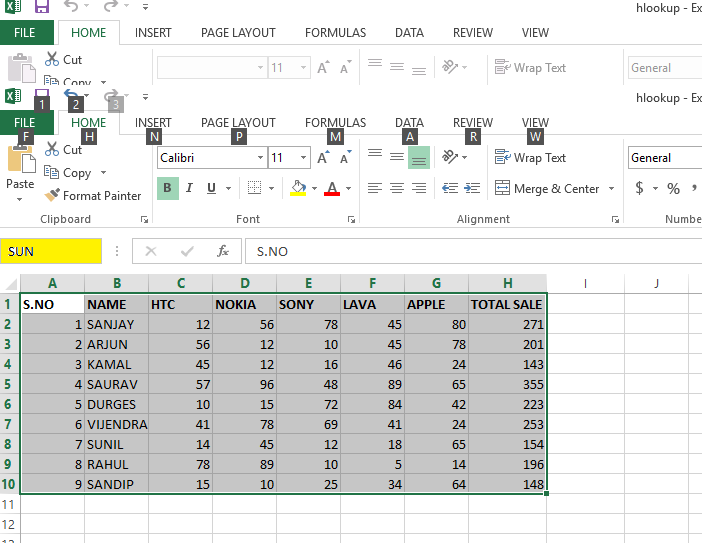Expand Paste options arrow below Paste

tap(20, 199)
